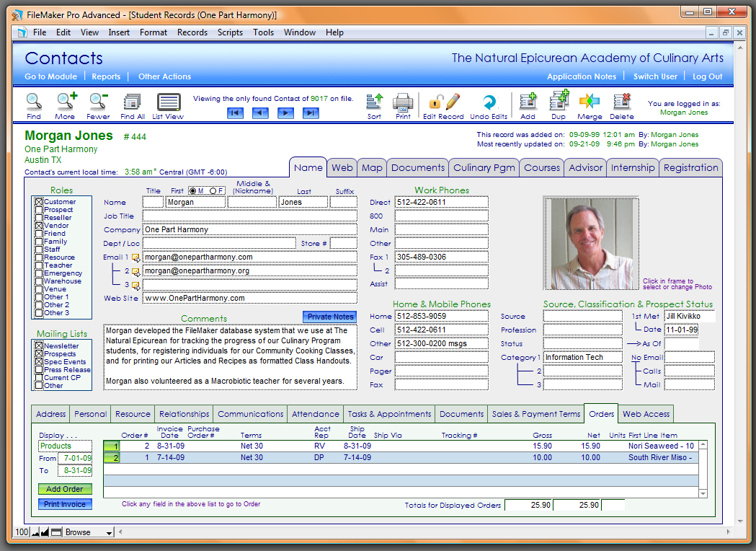Click the orders list scroll up arrow
This screenshot has width=756, height=551.
(703, 444)
